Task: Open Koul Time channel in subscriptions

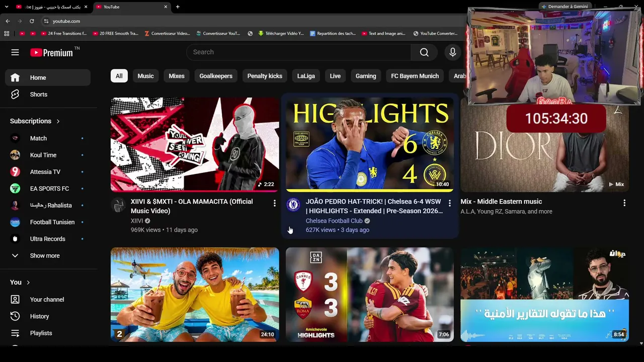Action: 49,155
